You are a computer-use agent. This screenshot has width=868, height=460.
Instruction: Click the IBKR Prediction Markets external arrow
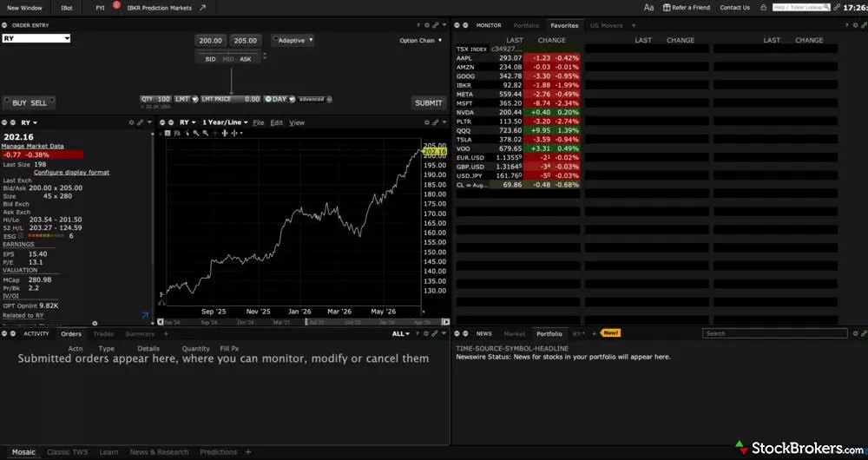point(202,8)
